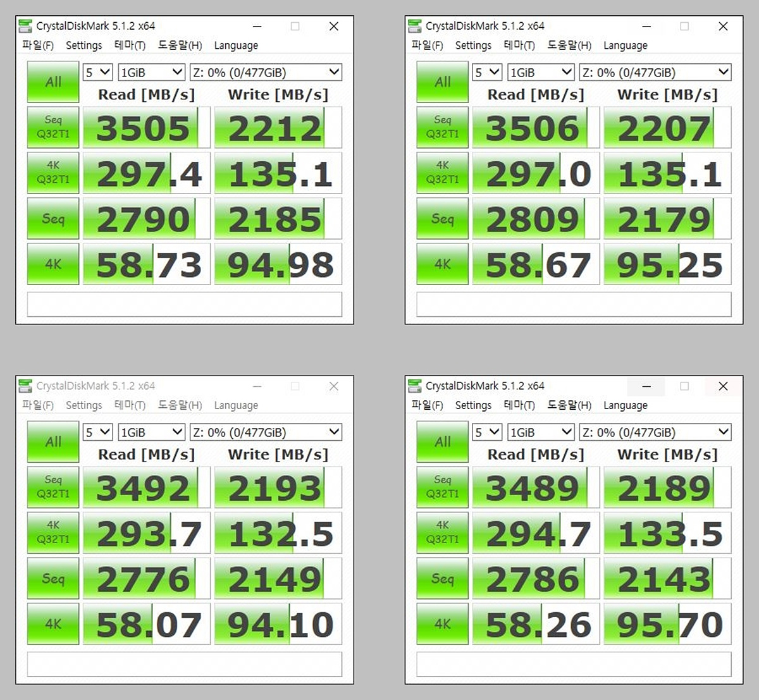Open 1GiB size dropdown in top-left window
The height and width of the screenshot is (700, 759).
click(x=151, y=72)
